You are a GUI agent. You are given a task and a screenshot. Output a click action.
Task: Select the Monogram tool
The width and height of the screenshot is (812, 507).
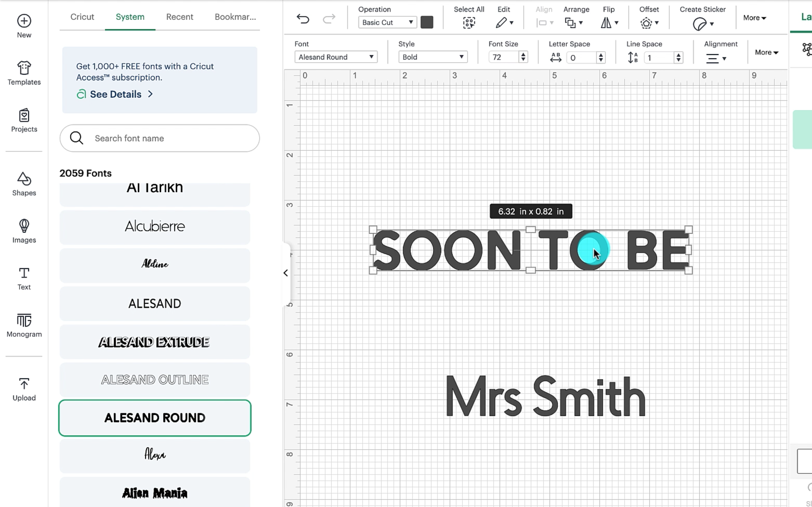point(24,325)
